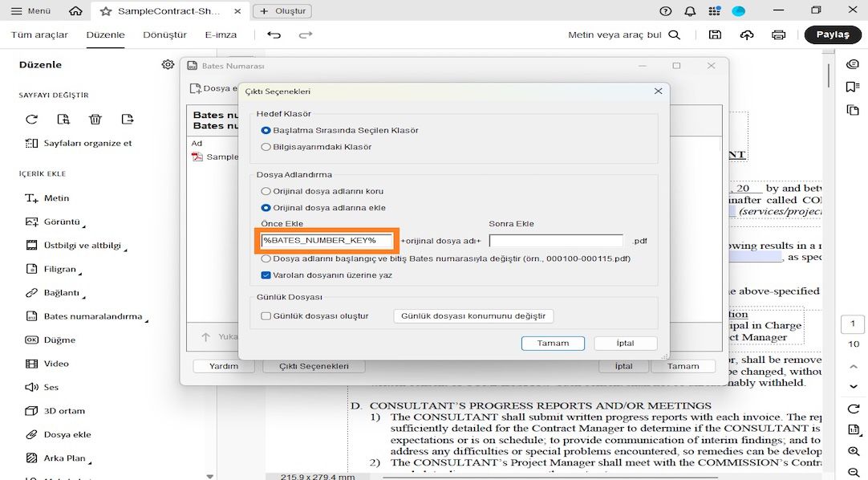Click the redo arrow icon
Screen dimensions: 868x480
pos(306,35)
